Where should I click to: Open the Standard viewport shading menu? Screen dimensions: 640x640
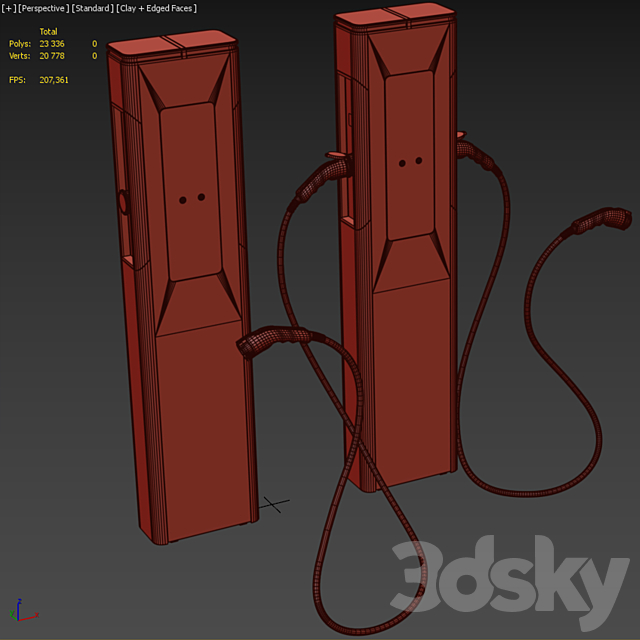tap(93, 8)
